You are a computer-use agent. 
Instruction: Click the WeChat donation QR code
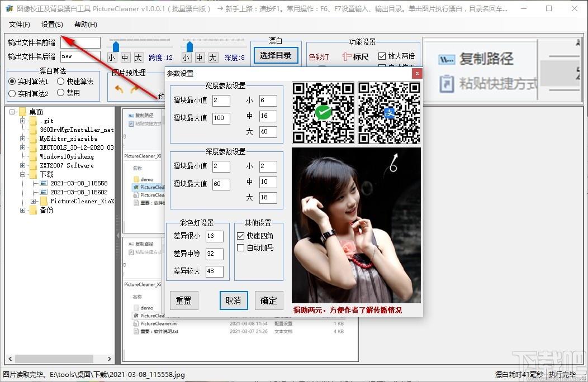click(x=323, y=113)
